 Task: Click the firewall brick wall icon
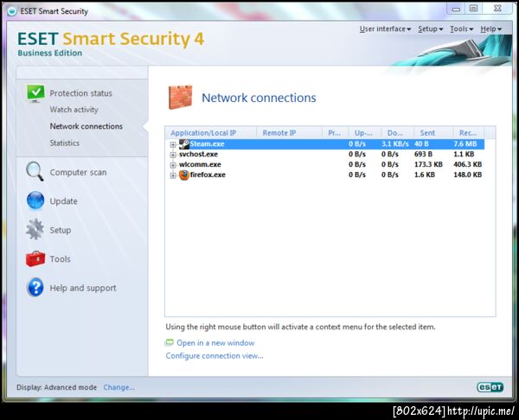[181, 98]
